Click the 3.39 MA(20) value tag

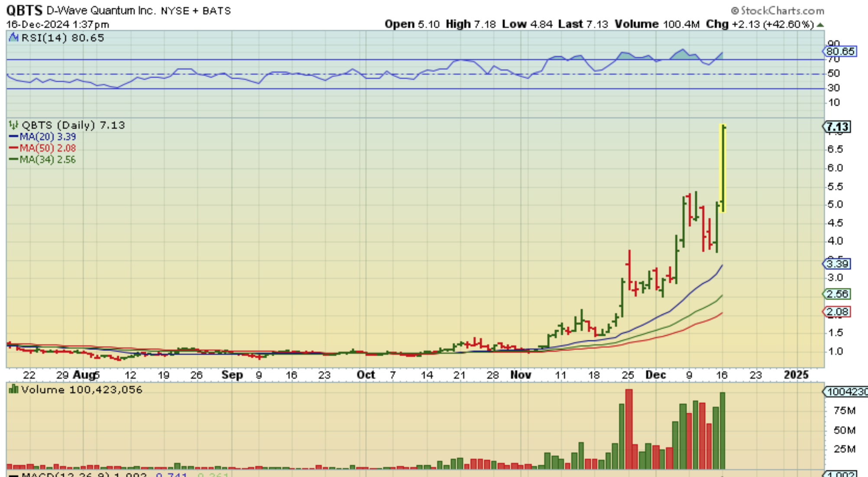point(837,264)
